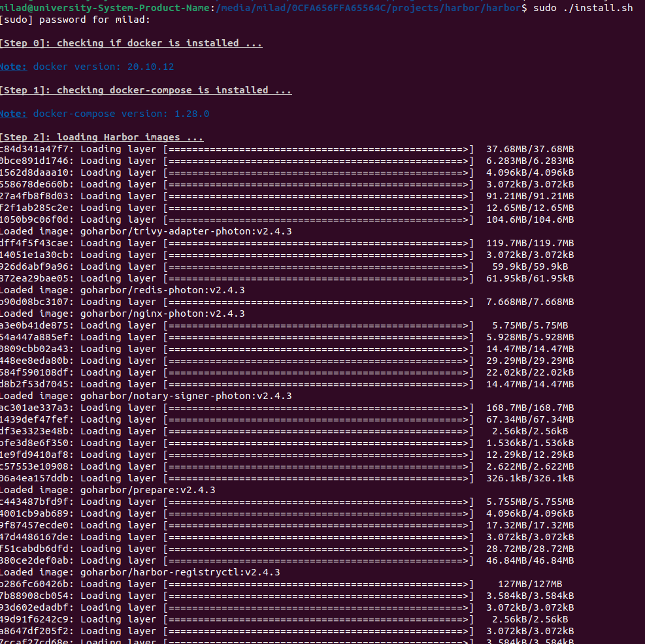Click layer ID df3e3323e48b
Screen dimensions: 645x644
pyautogui.click(x=35, y=431)
